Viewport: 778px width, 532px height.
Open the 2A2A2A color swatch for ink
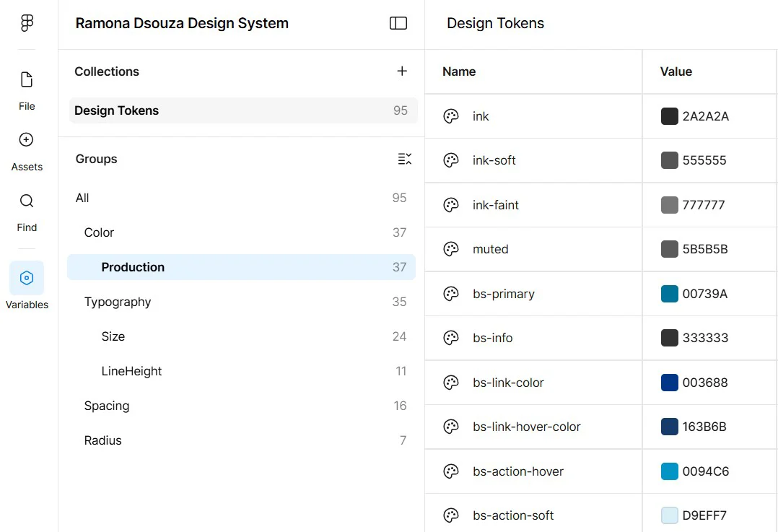(x=669, y=116)
